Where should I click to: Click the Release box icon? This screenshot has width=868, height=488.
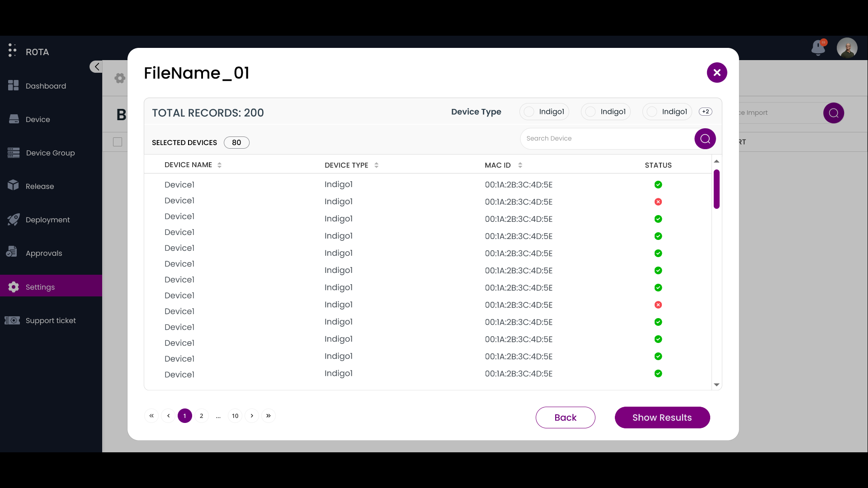[x=14, y=186]
